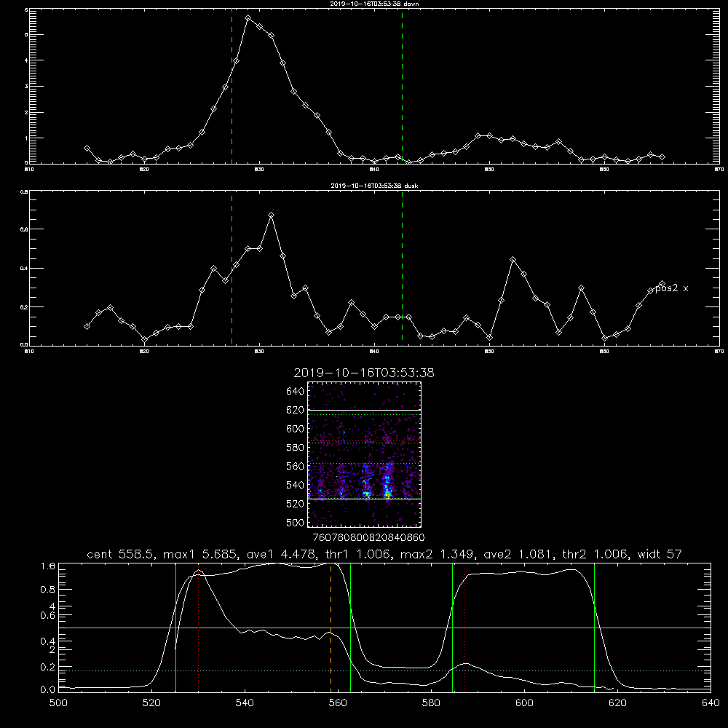The image size is (728, 728).
Task: Click heatmap y-axis label 500
Action: point(296,523)
